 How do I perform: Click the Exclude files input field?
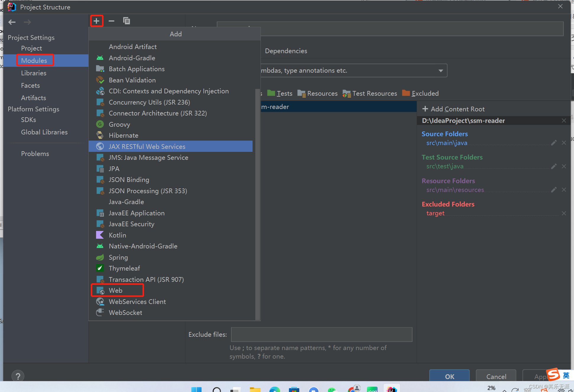321,334
